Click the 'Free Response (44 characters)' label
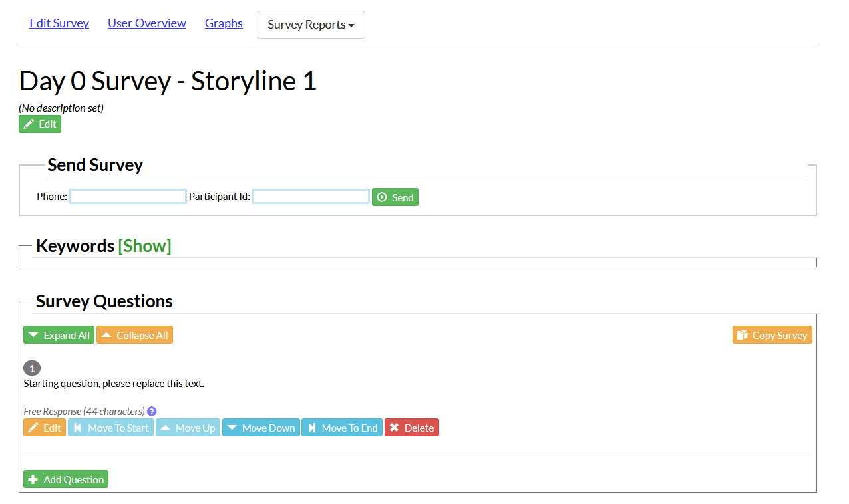The width and height of the screenshot is (849, 504). (84, 412)
